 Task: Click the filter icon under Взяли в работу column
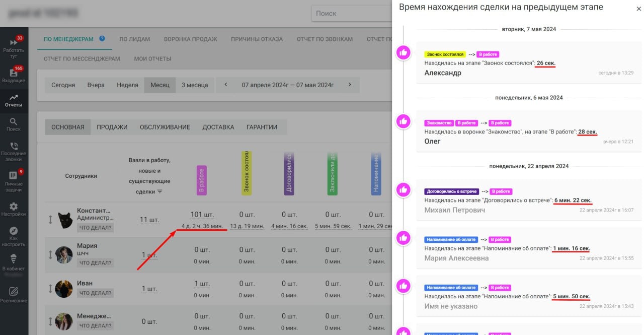(160, 192)
